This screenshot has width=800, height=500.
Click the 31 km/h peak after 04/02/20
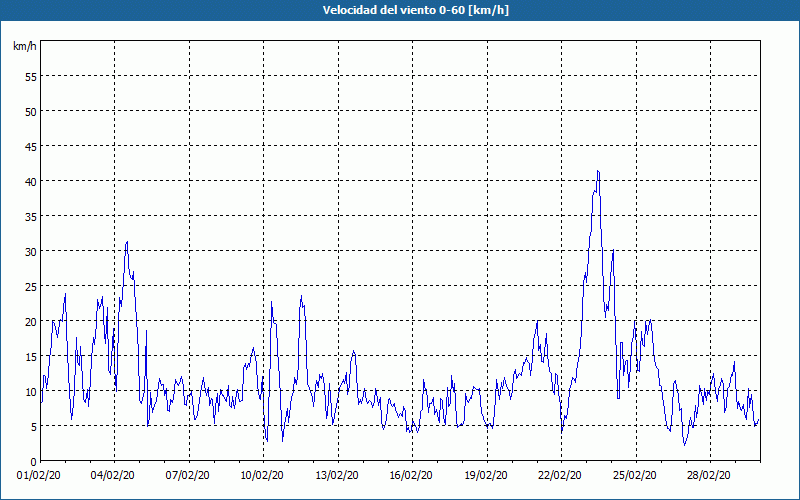point(127,242)
